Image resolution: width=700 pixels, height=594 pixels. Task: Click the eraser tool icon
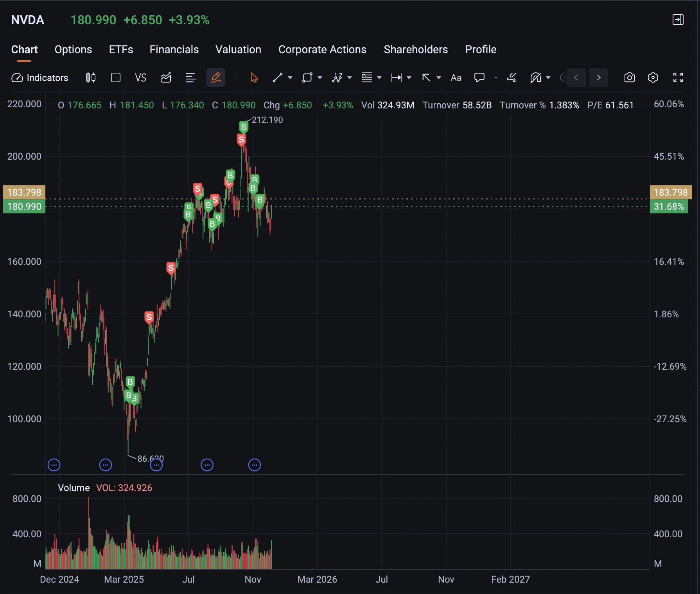coord(512,77)
